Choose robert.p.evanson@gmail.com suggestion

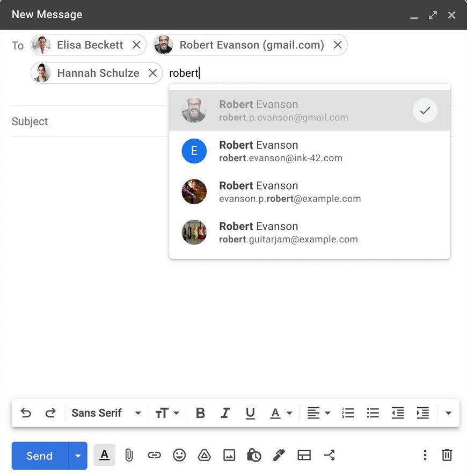(310, 111)
